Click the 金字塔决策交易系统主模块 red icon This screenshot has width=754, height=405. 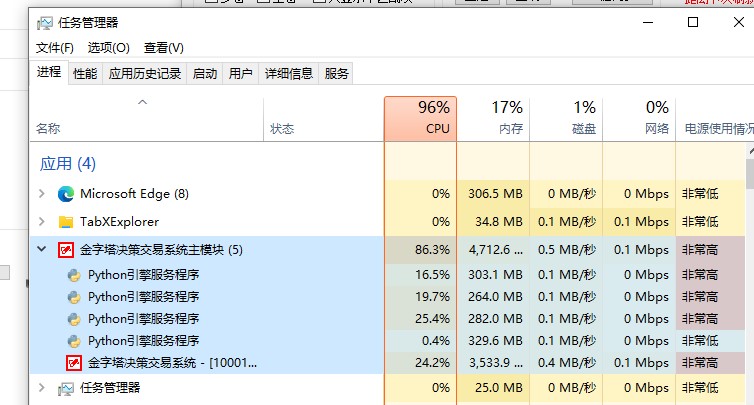[66, 250]
